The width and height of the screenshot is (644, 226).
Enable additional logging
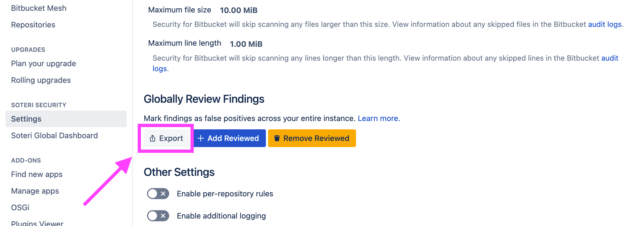(x=158, y=216)
